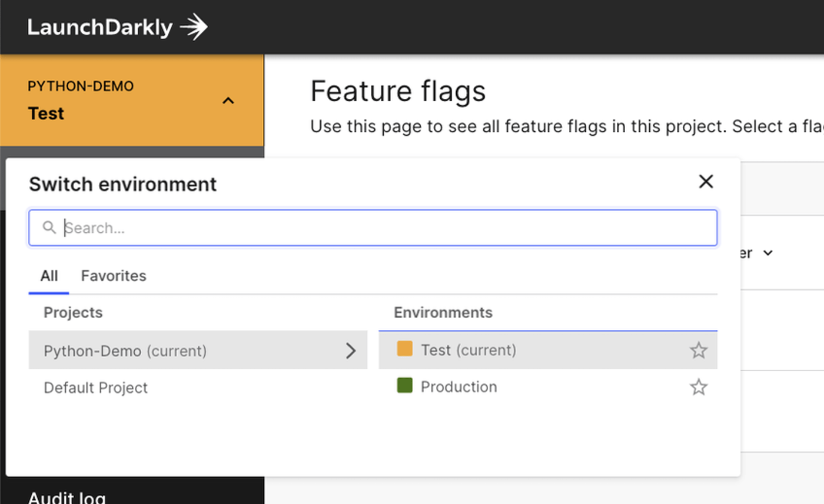Screen dimensions: 824x504
Task: Focus the environment Search field
Action: click(x=373, y=228)
